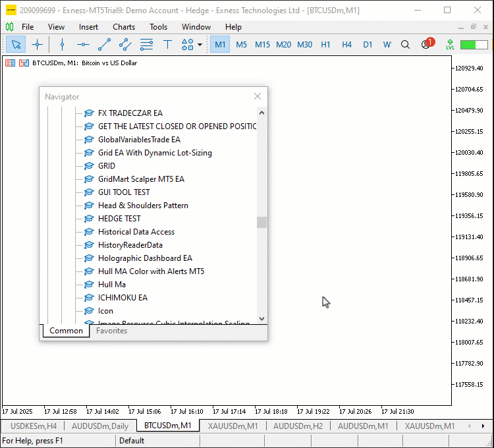Select the trendline drawing tool
494x448 pixels.
click(104, 44)
